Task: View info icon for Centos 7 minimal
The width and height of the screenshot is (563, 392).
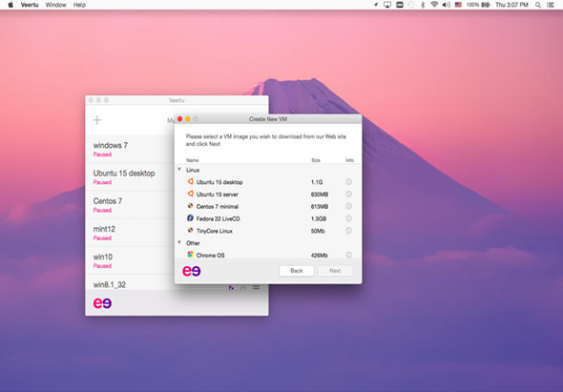Action: click(348, 206)
